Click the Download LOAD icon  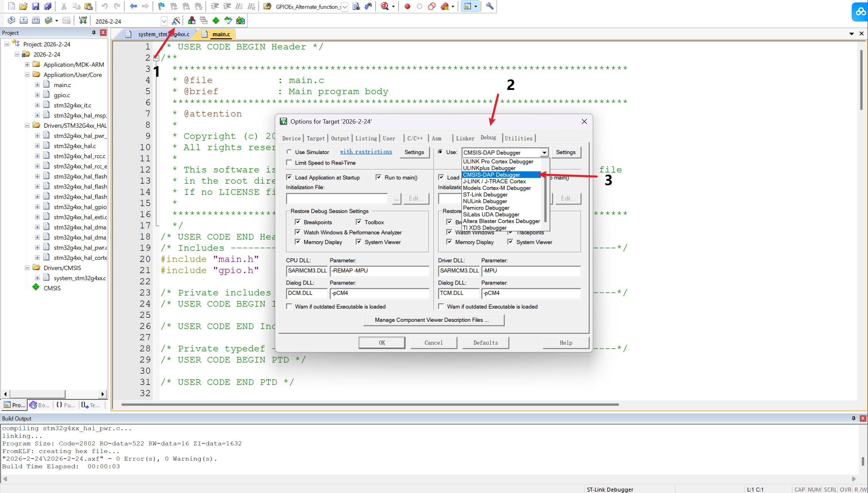(x=83, y=21)
